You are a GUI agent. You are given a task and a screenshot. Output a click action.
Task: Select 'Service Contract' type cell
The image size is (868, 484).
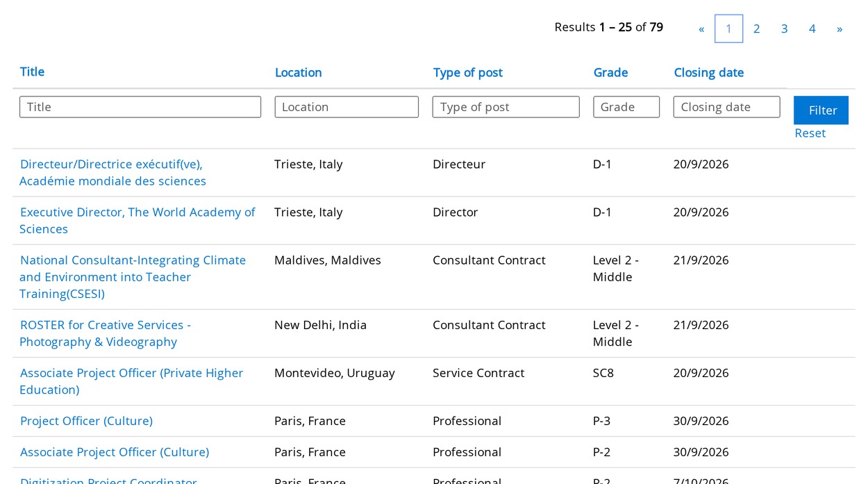pos(478,373)
